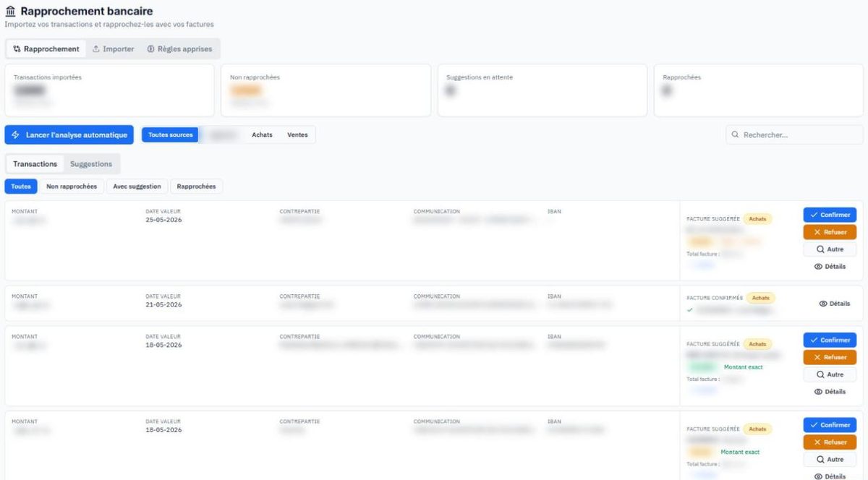Show only Rapprochées transactions
This screenshot has width=868, height=480.
[x=196, y=187]
